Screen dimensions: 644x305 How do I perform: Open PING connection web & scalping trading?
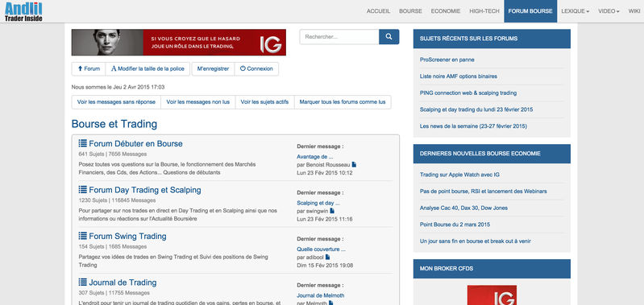pyautogui.click(x=468, y=93)
